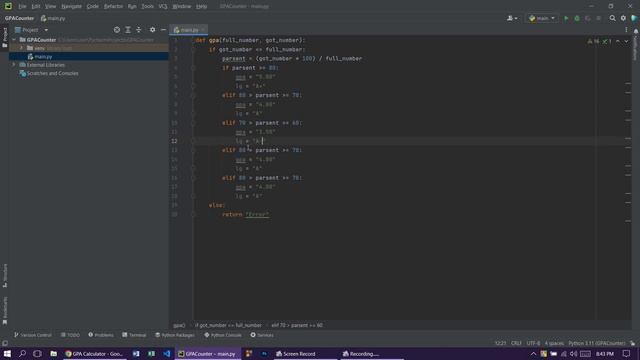Open the Run menu
Image resolution: width=640 pixels, height=360 pixels.
pyautogui.click(x=132, y=7)
